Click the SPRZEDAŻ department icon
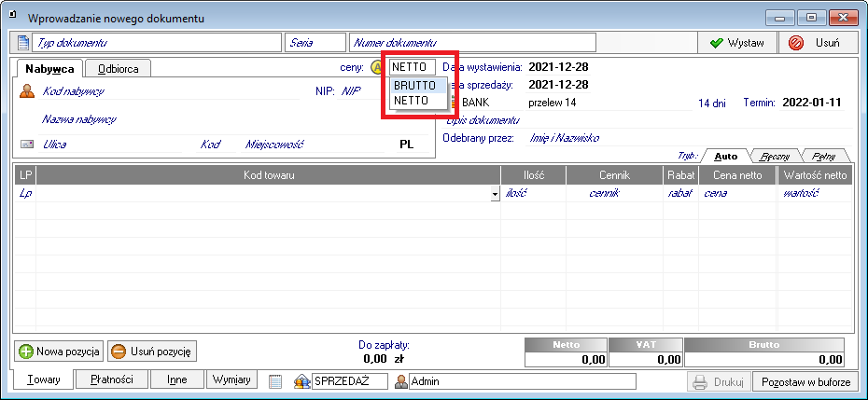 (302, 381)
